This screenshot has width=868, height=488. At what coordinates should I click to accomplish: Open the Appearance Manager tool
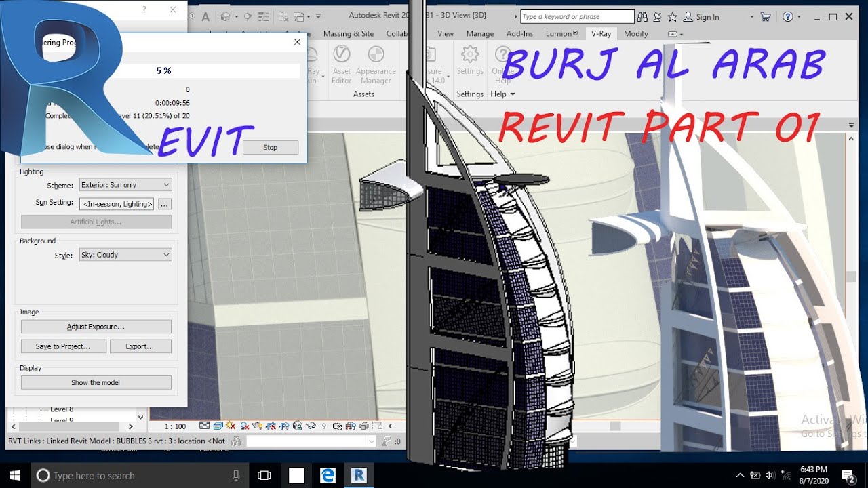point(376,64)
